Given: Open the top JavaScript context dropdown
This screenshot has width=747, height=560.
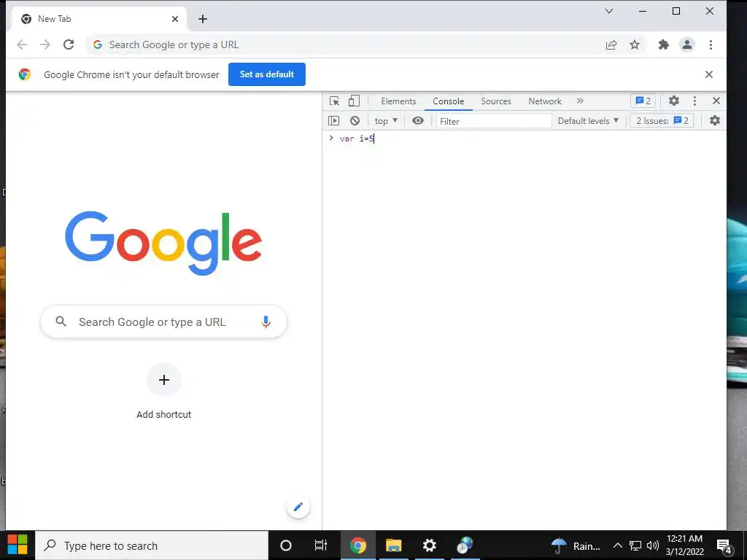Looking at the screenshot, I should pos(386,121).
